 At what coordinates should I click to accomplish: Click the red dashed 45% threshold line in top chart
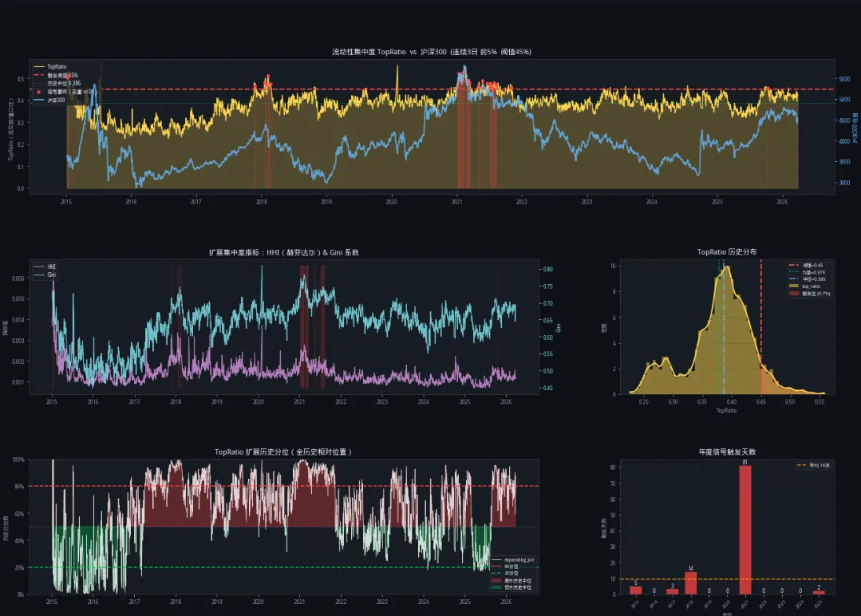(432, 89)
